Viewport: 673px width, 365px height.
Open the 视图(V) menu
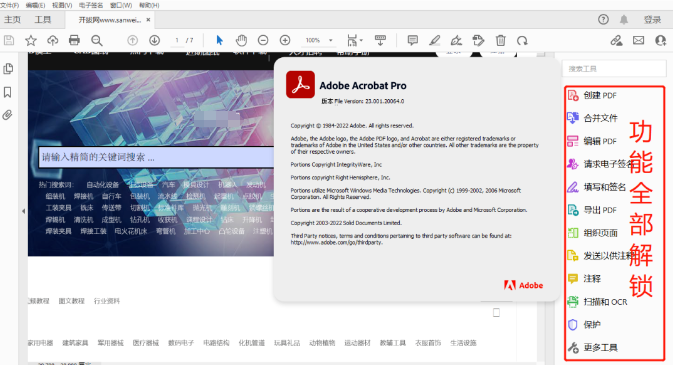point(62,5)
